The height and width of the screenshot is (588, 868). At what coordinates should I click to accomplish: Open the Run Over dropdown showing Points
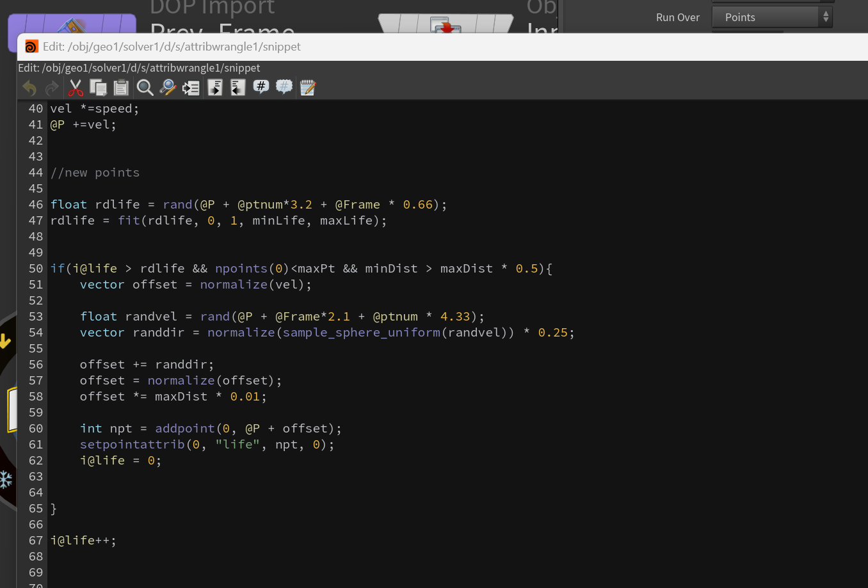click(x=772, y=17)
